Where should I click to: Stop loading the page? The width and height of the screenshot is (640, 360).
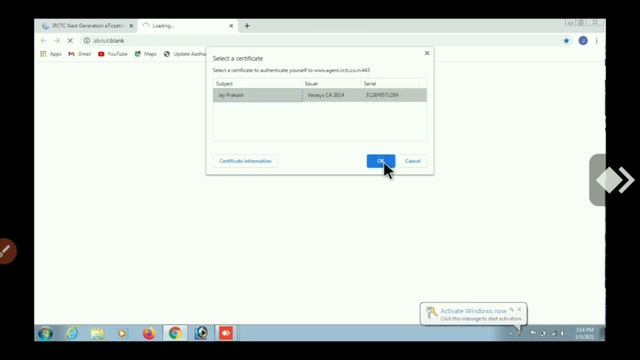pos(70,40)
